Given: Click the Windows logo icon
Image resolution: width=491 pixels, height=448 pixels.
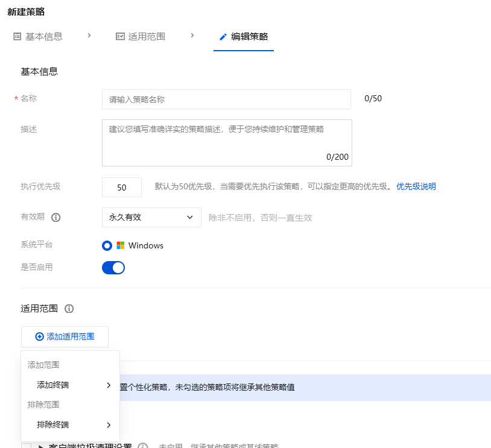Looking at the screenshot, I should 121,245.
